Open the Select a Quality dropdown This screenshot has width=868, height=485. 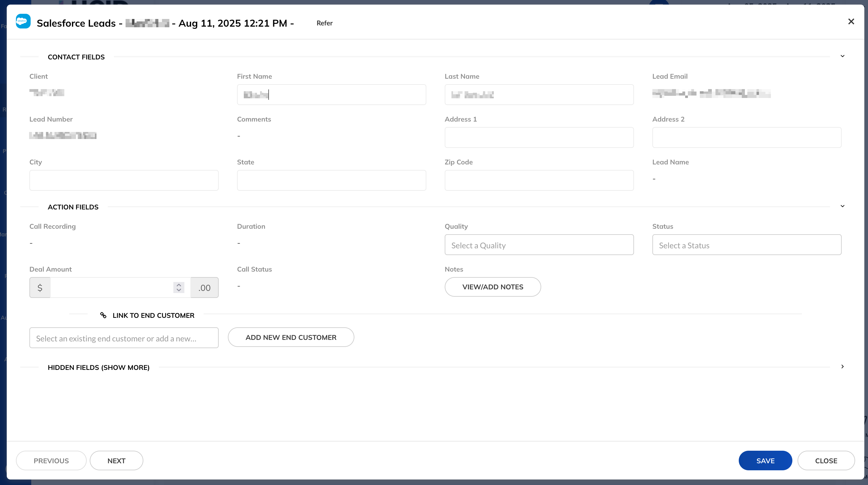coord(539,245)
